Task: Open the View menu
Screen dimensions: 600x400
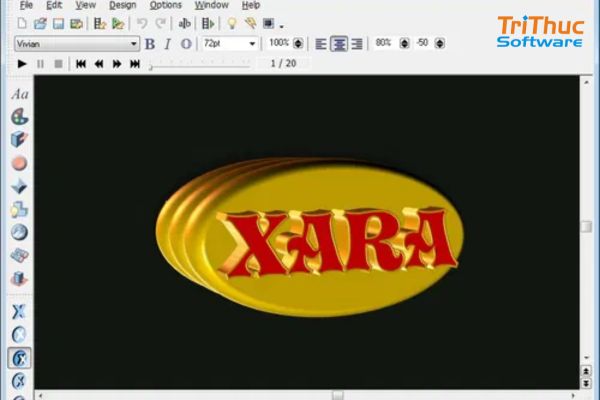Action: [85, 5]
